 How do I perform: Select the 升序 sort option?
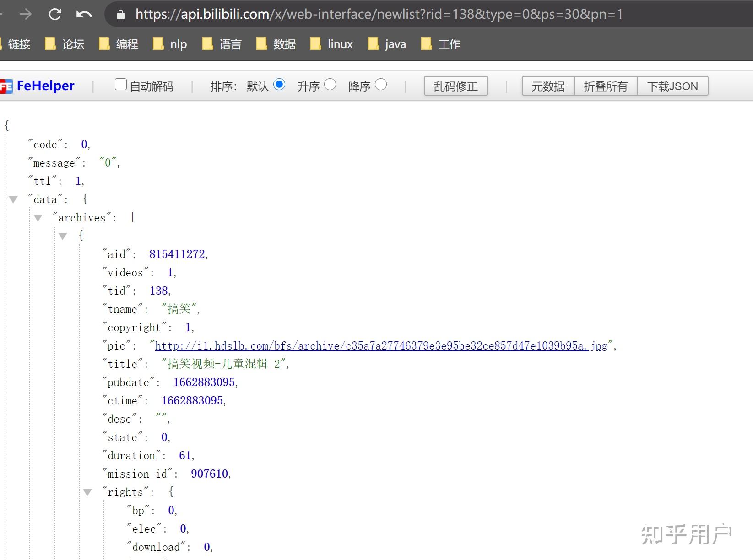pos(330,85)
